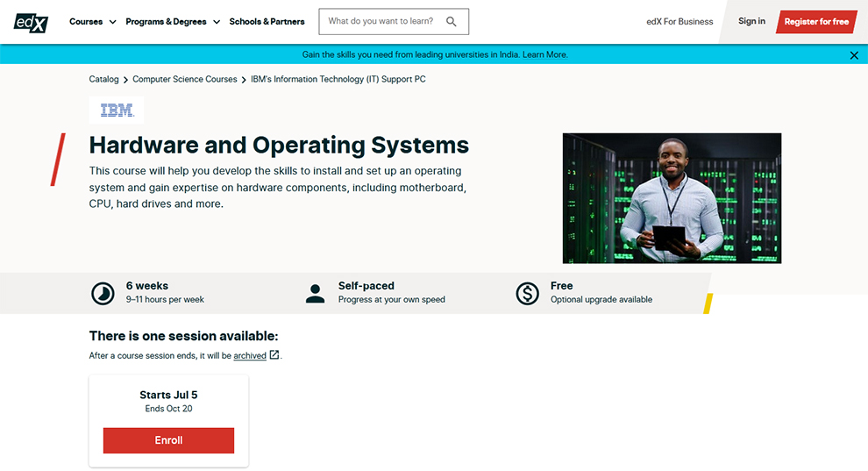Screen dimensions: 868x471
Task: Click the dollar sign price icon
Action: pos(527,293)
